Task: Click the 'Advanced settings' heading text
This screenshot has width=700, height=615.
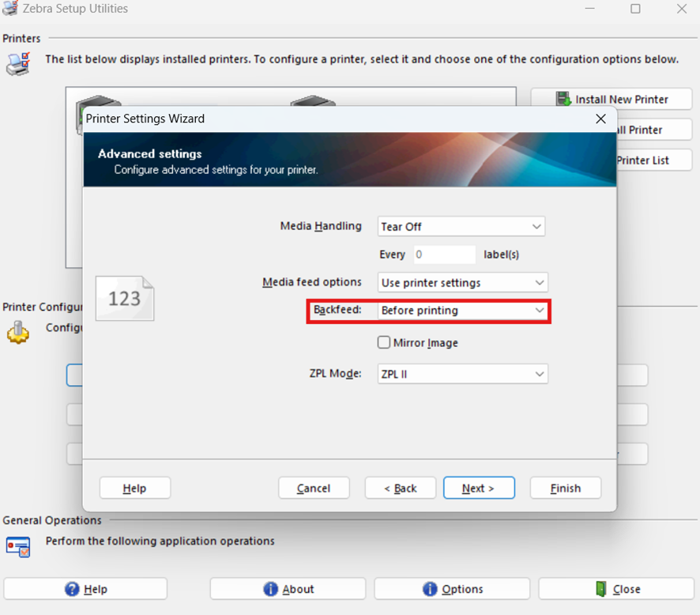Action: click(150, 153)
